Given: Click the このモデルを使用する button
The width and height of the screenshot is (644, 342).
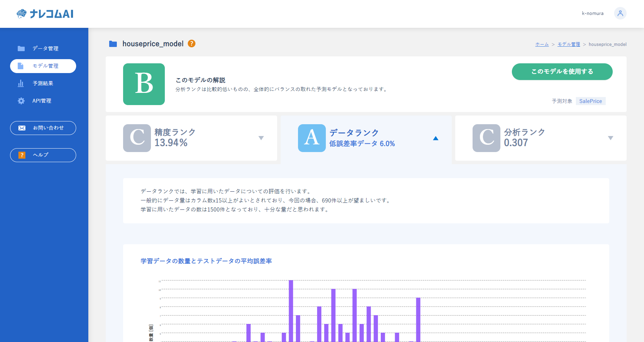Looking at the screenshot, I should pyautogui.click(x=562, y=72).
